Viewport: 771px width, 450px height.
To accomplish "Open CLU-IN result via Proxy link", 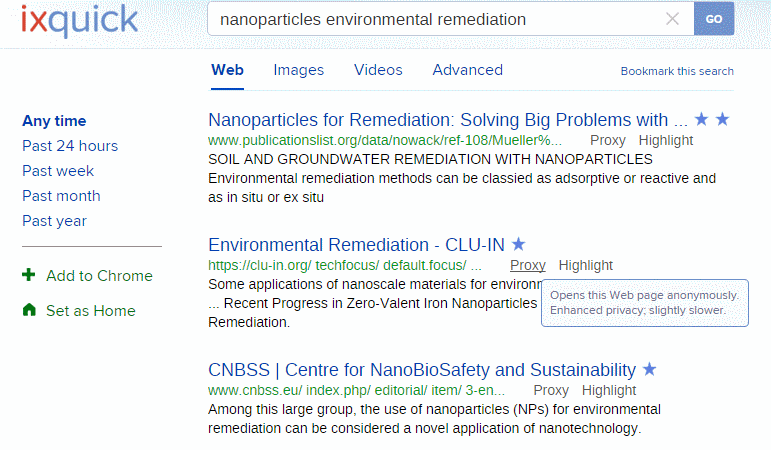I will click(x=528, y=266).
